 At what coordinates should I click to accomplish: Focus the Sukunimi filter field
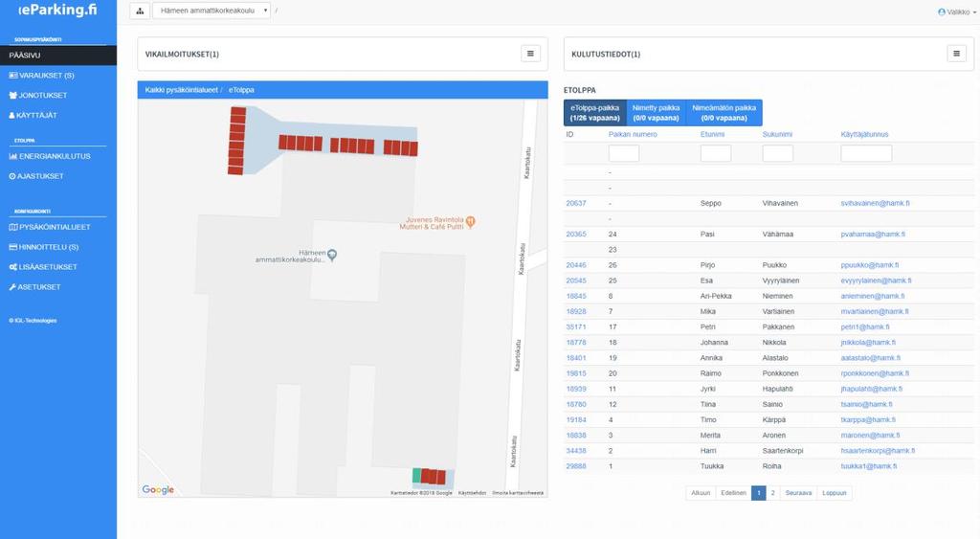click(777, 153)
